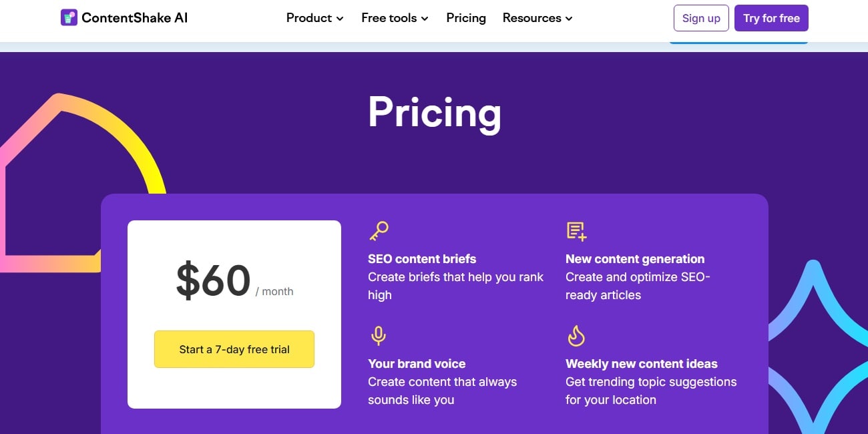Click the Sign up button
The height and width of the screenshot is (434, 868).
pos(701,18)
